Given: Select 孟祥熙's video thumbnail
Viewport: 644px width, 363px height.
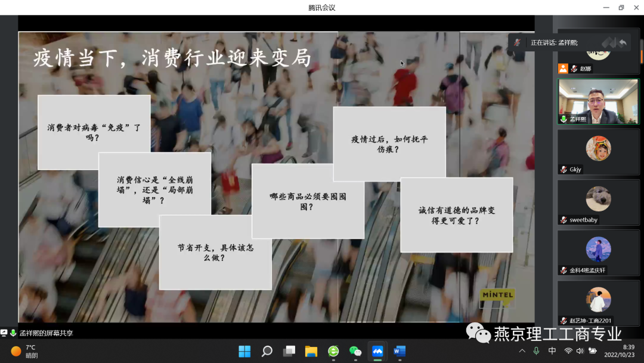Looking at the screenshot, I should (598, 101).
